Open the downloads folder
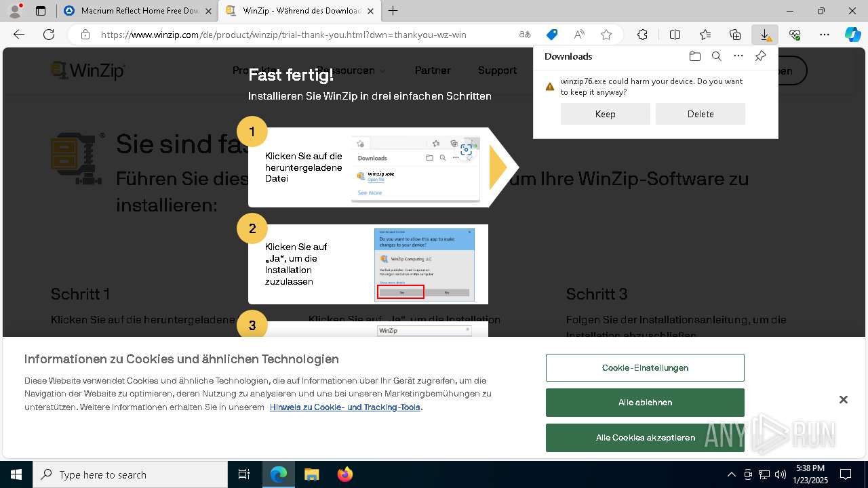The width and height of the screenshot is (868, 488). 694,56
